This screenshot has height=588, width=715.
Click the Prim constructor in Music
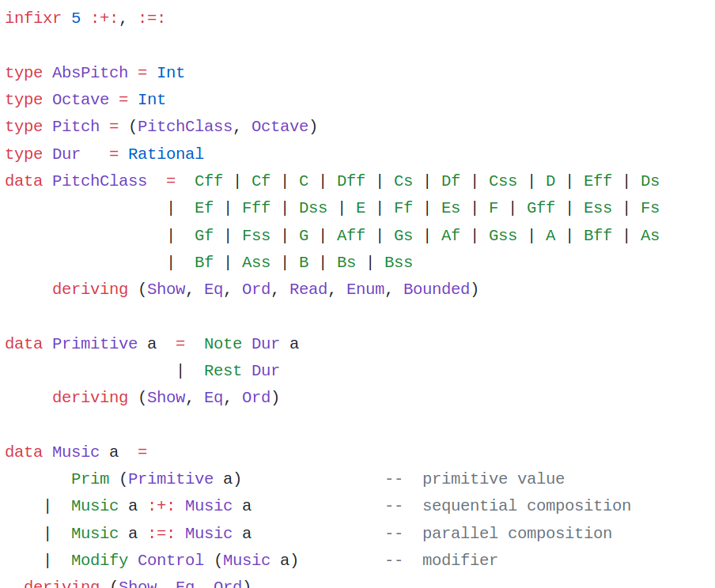click(89, 479)
